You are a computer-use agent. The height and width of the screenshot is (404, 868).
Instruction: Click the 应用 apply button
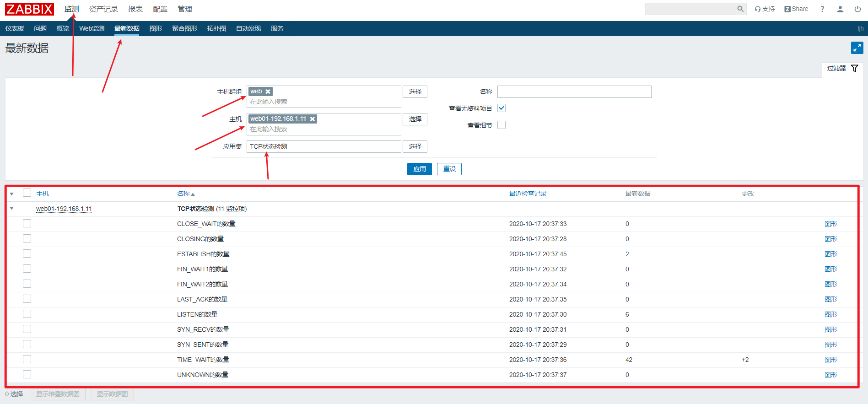click(x=420, y=169)
